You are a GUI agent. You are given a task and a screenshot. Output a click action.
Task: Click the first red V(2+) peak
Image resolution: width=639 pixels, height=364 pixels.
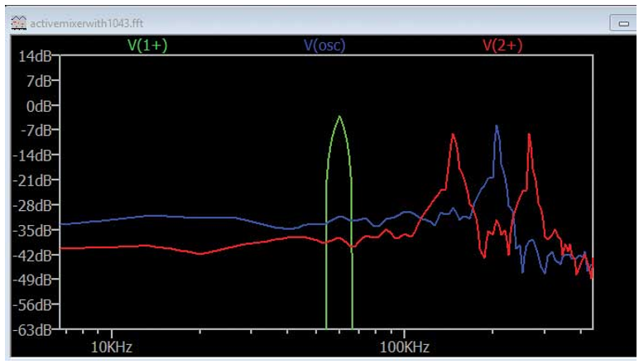[x=453, y=136]
